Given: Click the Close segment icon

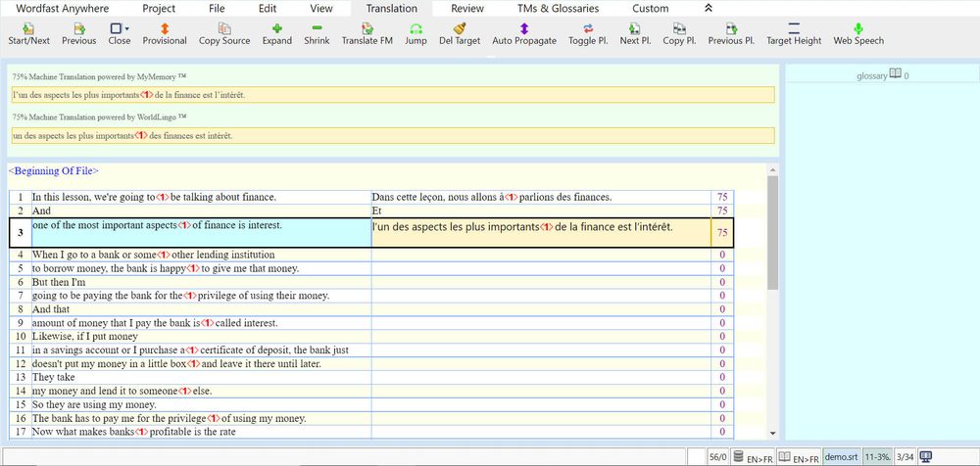Looking at the screenshot, I should tap(116, 28).
